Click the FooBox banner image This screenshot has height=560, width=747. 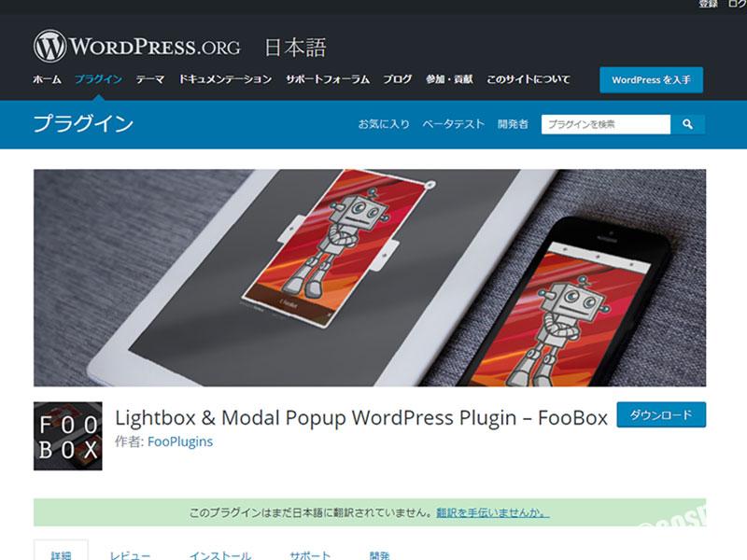pyautogui.click(x=370, y=277)
